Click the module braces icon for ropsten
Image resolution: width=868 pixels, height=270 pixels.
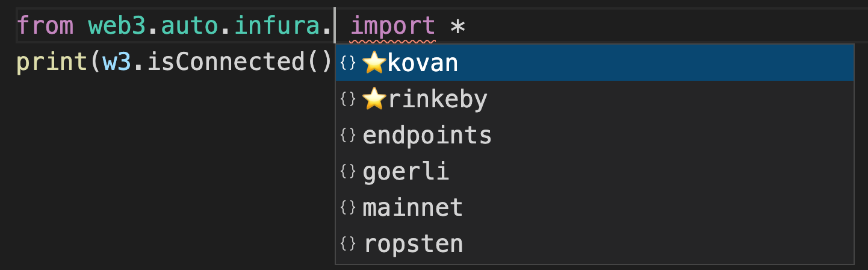(348, 244)
